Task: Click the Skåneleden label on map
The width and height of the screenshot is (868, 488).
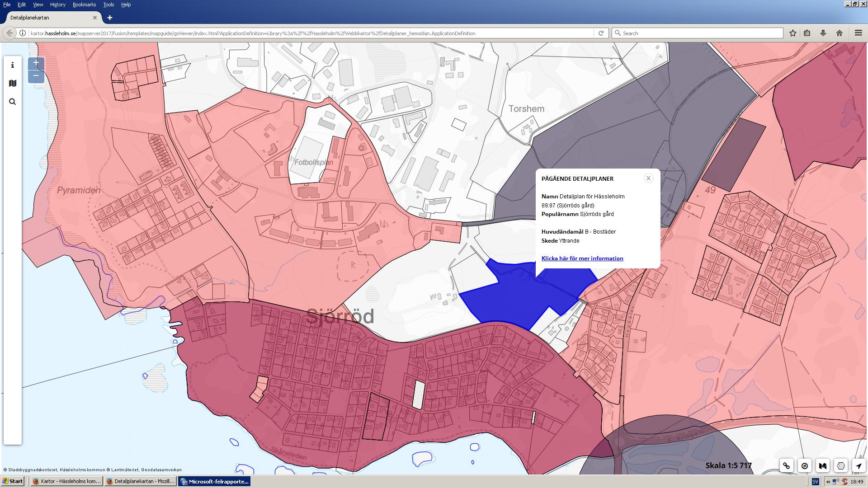Action: click(289, 453)
